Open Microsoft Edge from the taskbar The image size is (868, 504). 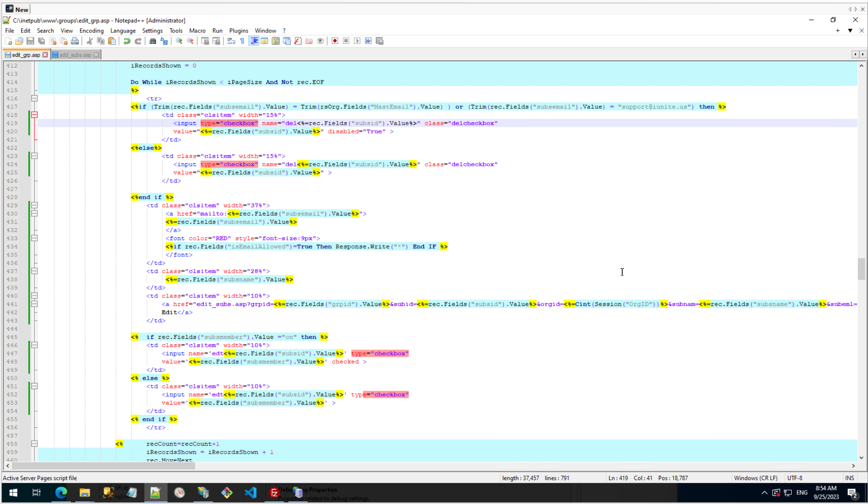tap(61, 493)
